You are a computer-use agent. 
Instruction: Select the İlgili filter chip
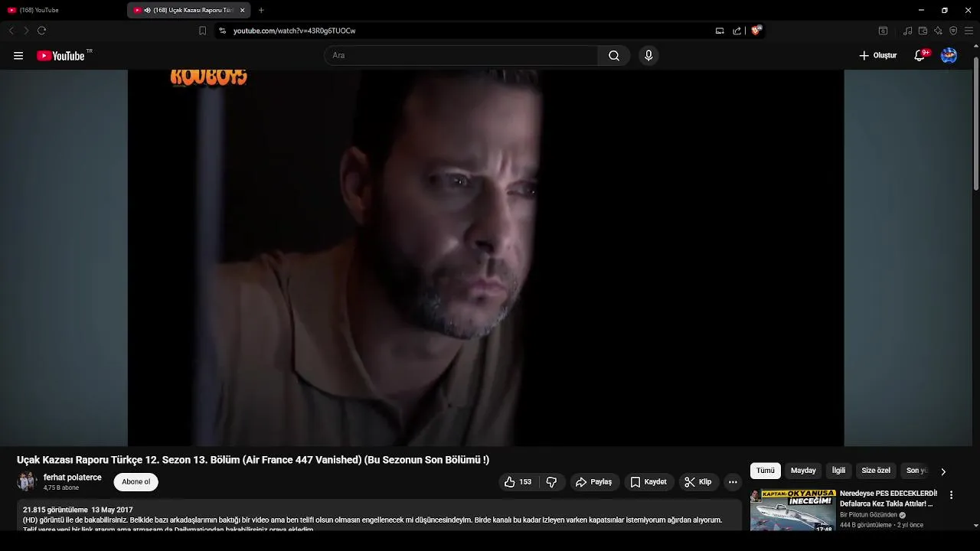click(x=838, y=471)
